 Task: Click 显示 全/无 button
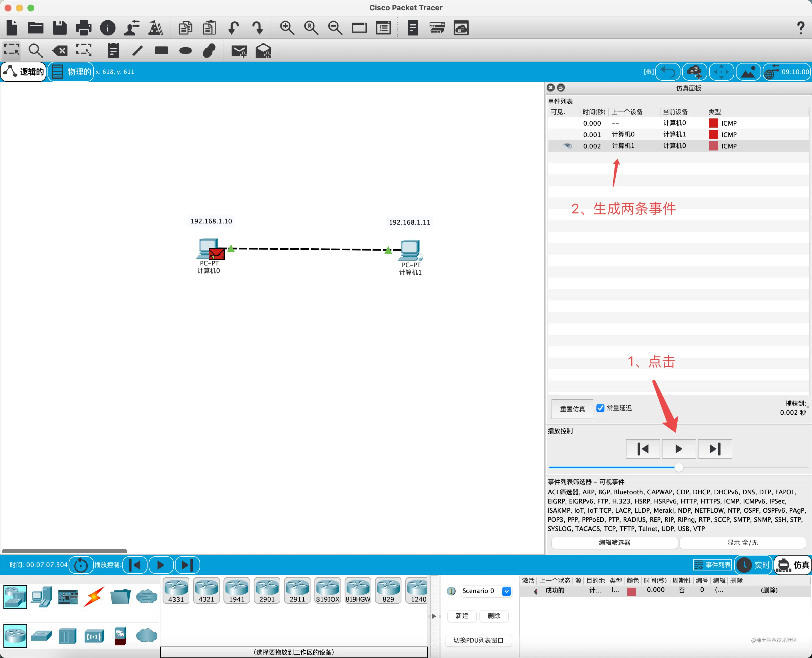pos(742,542)
